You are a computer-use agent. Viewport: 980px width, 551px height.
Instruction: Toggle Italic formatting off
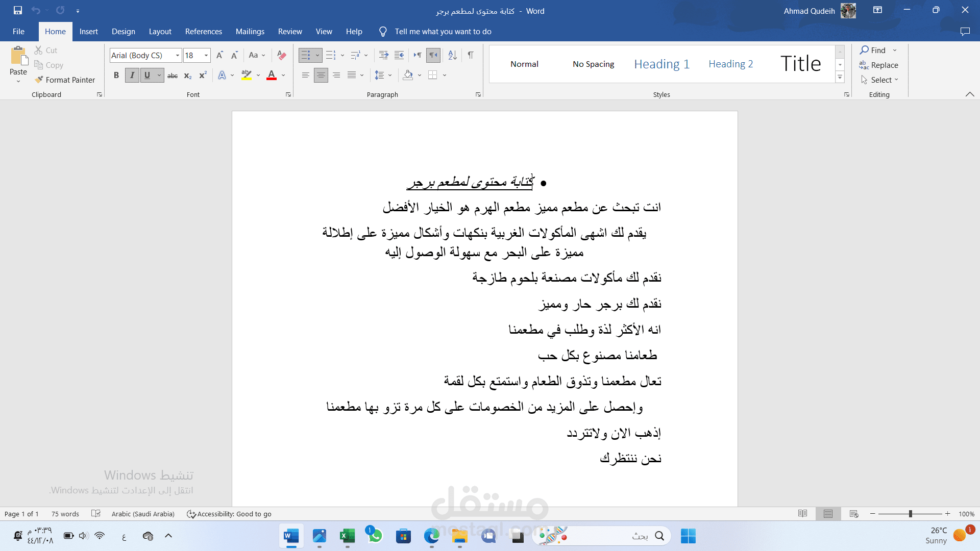coord(132,76)
